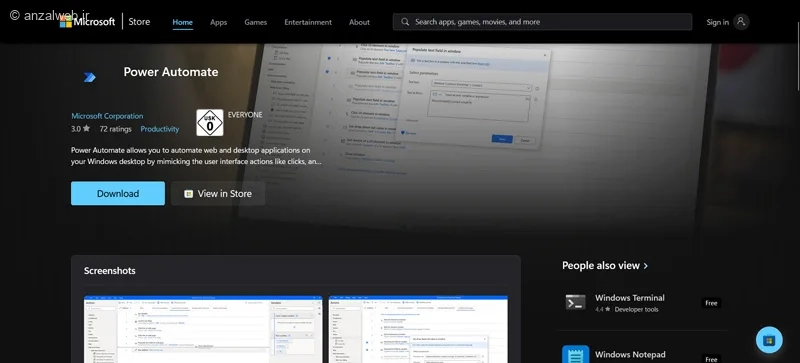Click the floating Store icon button

pos(769,340)
